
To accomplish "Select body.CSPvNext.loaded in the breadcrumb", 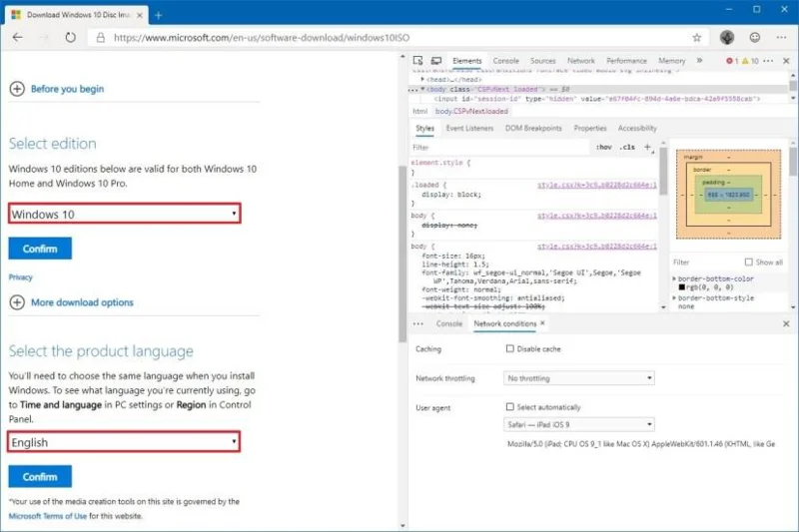I will [x=471, y=111].
